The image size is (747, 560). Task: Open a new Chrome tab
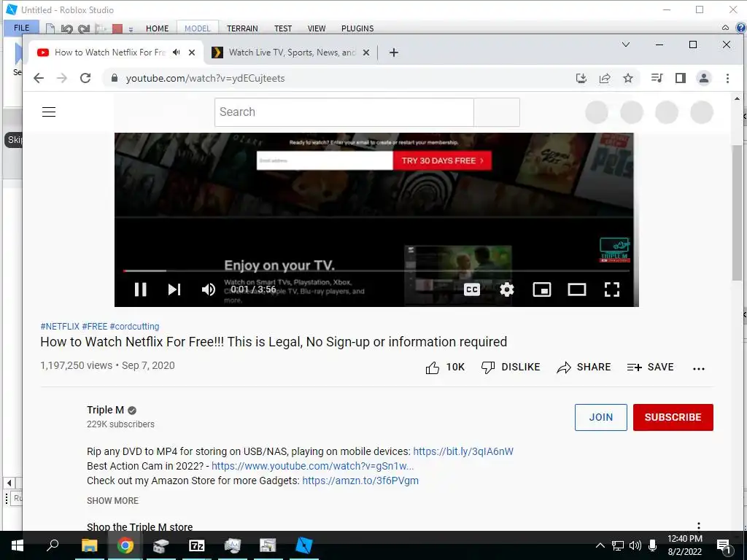point(393,52)
